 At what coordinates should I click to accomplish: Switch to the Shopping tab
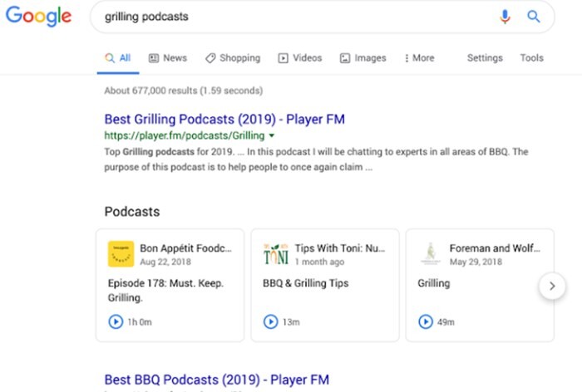pos(233,58)
